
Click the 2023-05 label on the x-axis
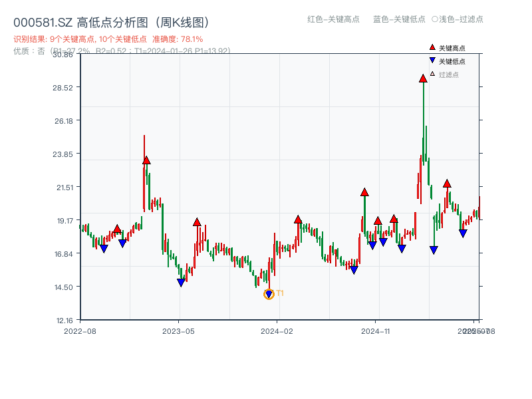tap(177, 329)
